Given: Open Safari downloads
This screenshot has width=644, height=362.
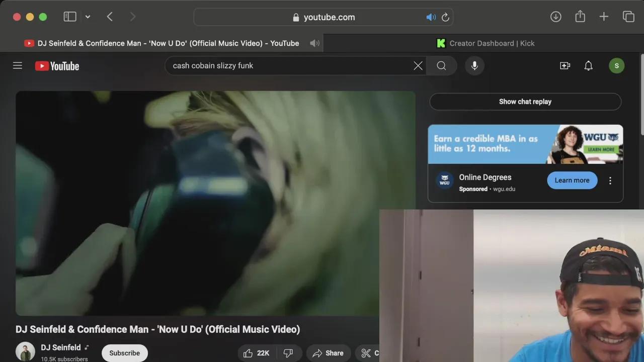Looking at the screenshot, I should tap(556, 17).
